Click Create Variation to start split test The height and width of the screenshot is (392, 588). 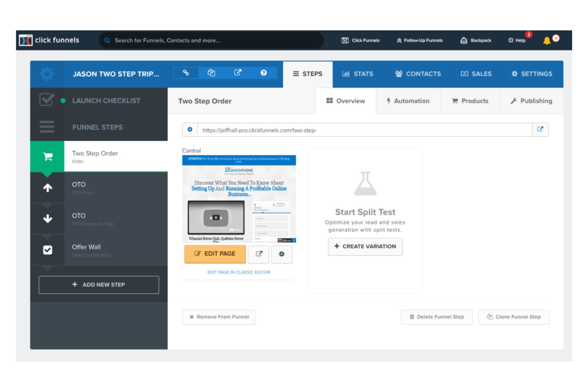pyautogui.click(x=365, y=247)
